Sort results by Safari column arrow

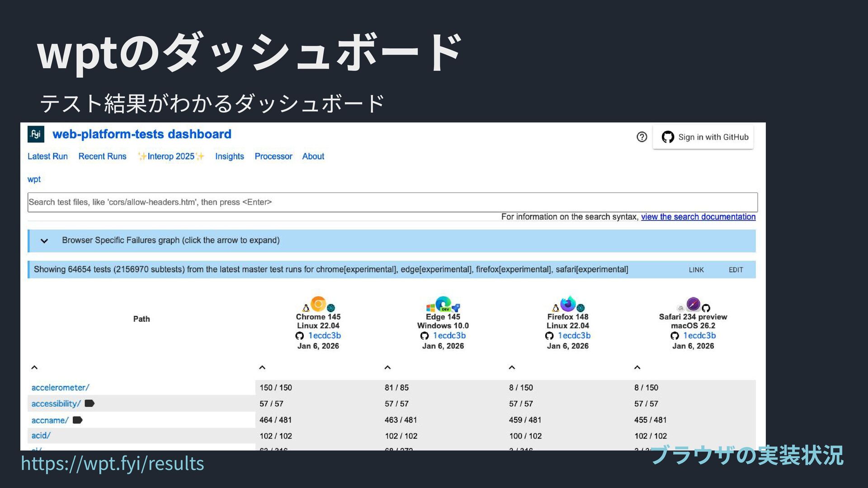click(637, 367)
